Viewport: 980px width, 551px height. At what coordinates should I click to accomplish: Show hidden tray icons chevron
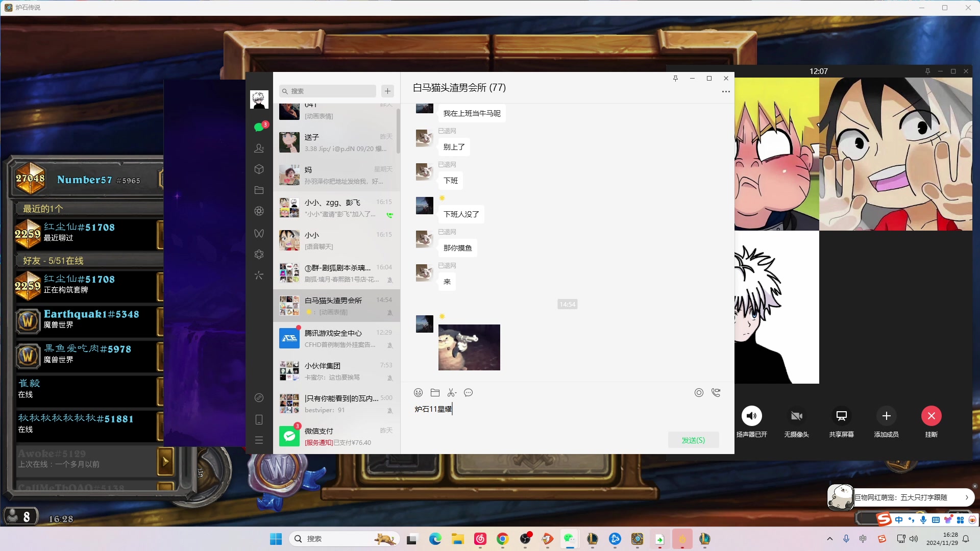tap(830, 539)
